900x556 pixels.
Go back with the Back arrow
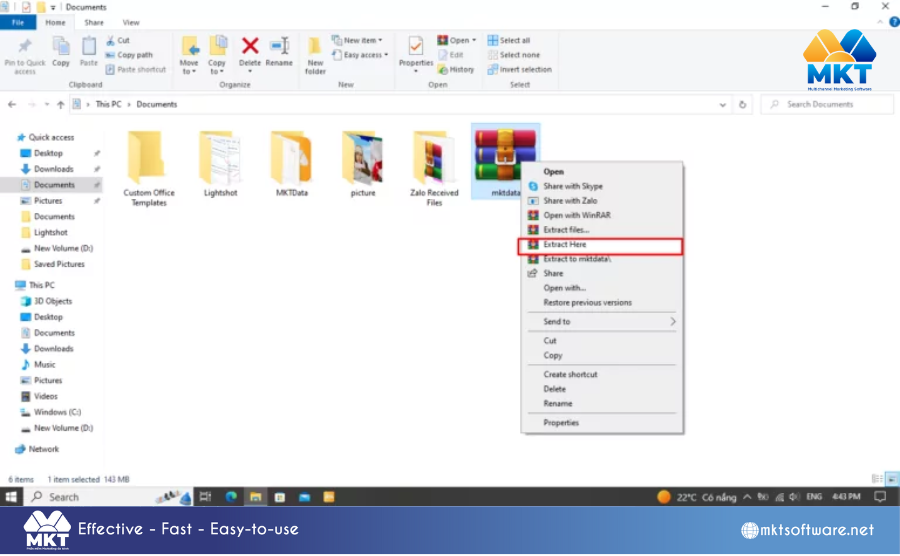tap(12, 104)
